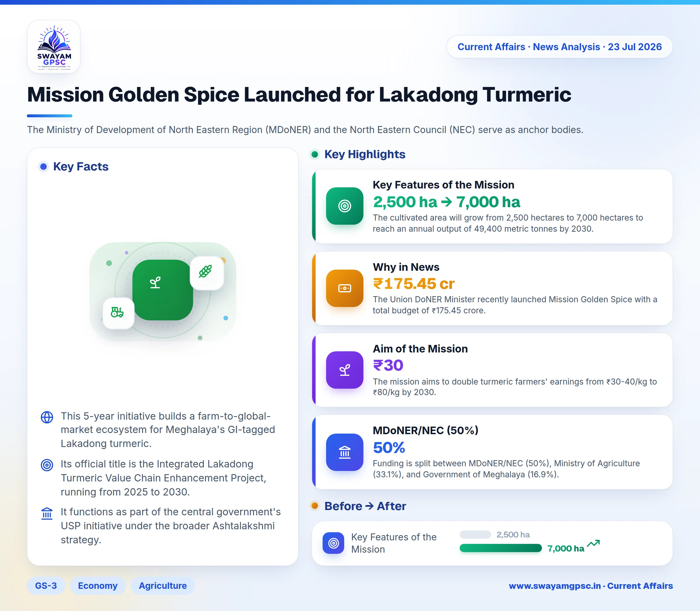
Task: Select the GS-3 tag
Action: click(46, 586)
